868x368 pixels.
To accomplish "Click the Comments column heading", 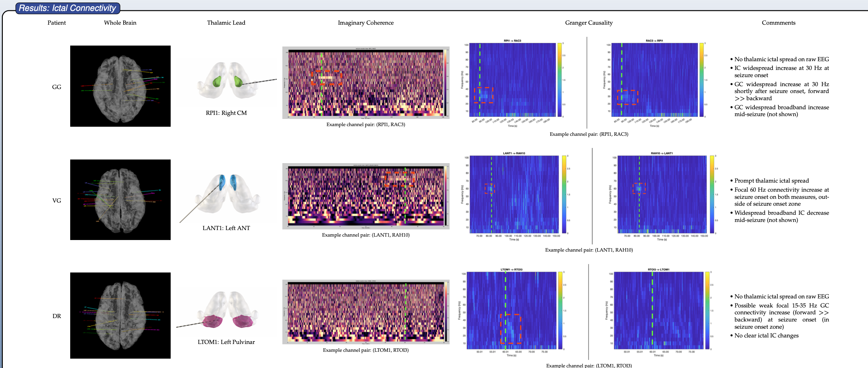I will click(778, 22).
